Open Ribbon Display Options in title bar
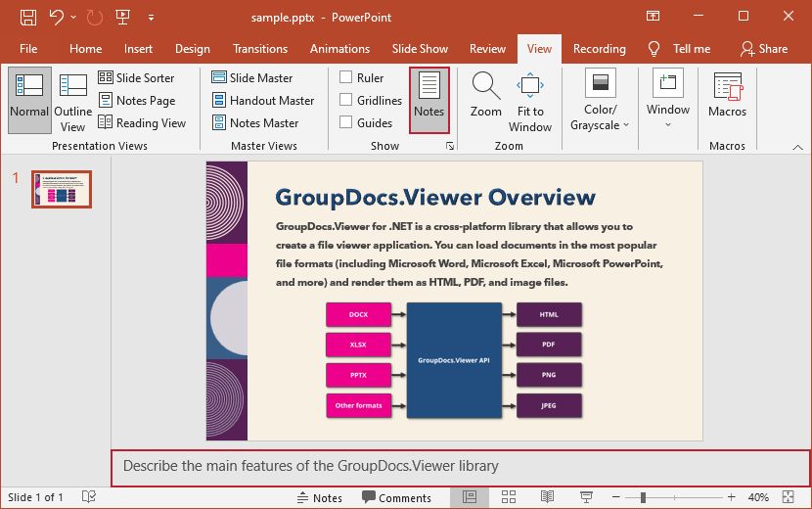 pyautogui.click(x=653, y=16)
